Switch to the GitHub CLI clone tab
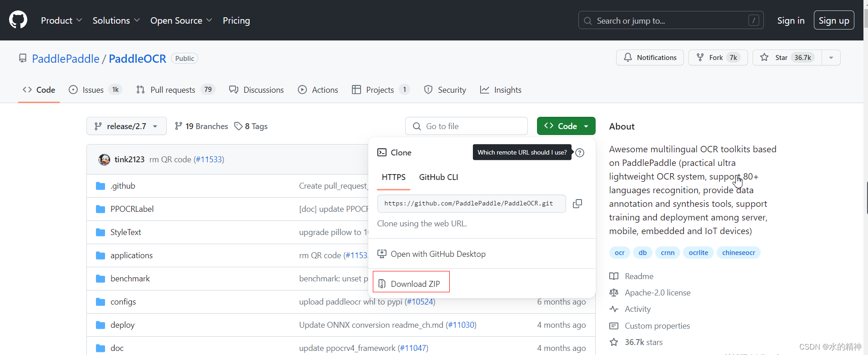The width and height of the screenshot is (868, 355). [x=439, y=177]
